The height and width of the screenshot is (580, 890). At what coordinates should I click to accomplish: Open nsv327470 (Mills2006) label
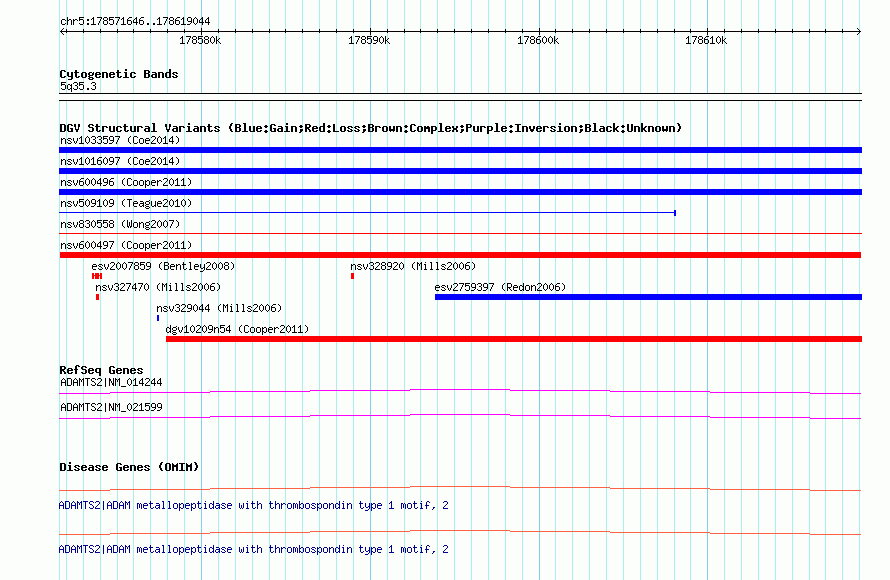click(158, 287)
